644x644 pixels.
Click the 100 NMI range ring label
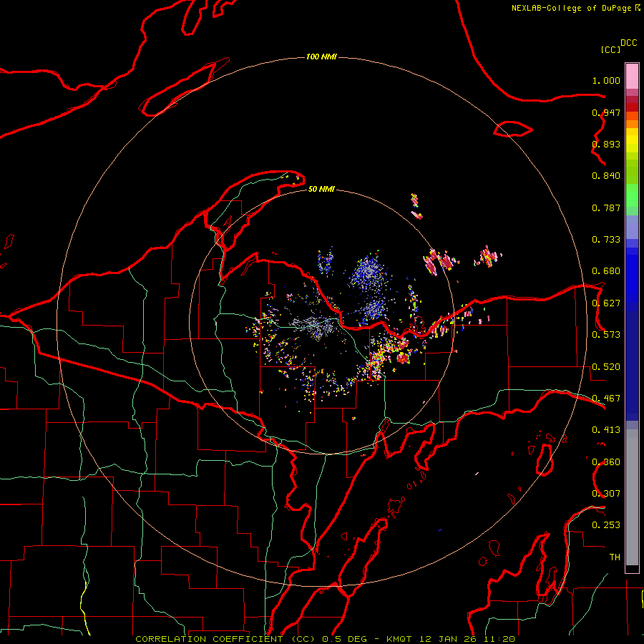pos(321,57)
